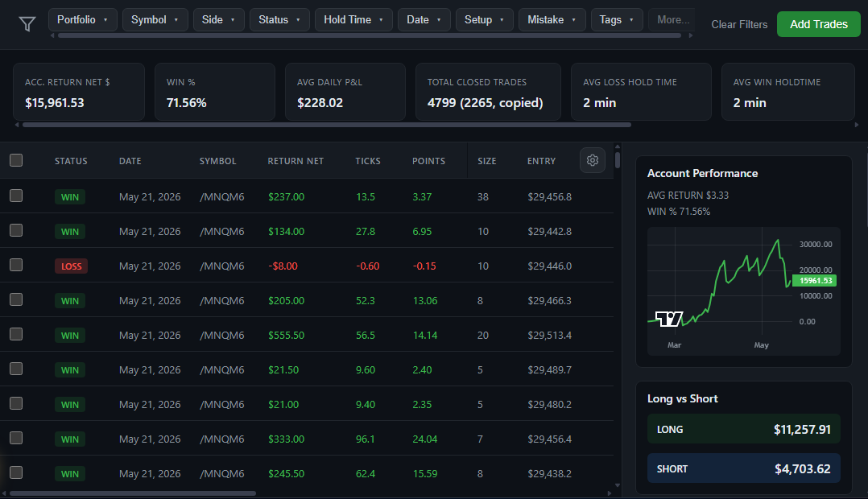Open the Setup filter dropdown

point(485,20)
